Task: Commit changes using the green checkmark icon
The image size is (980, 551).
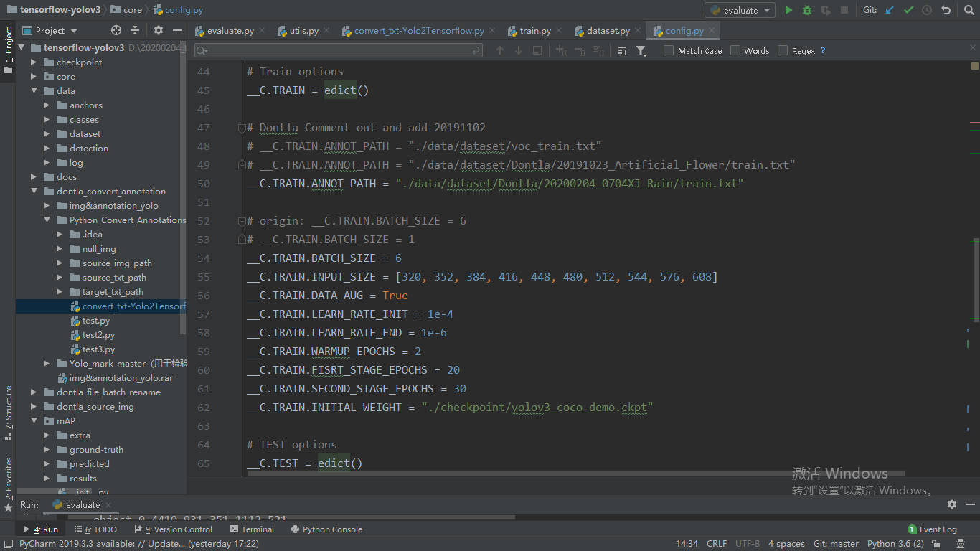Action: click(x=908, y=10)
